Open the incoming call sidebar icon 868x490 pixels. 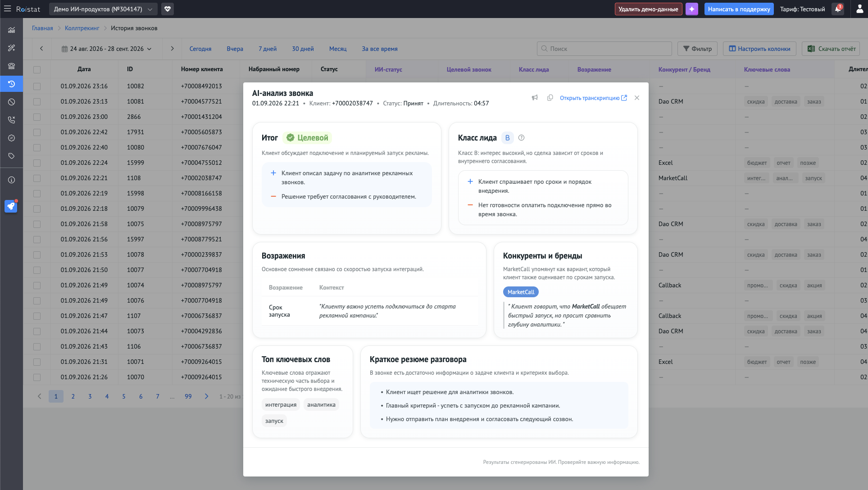(12, 120)
